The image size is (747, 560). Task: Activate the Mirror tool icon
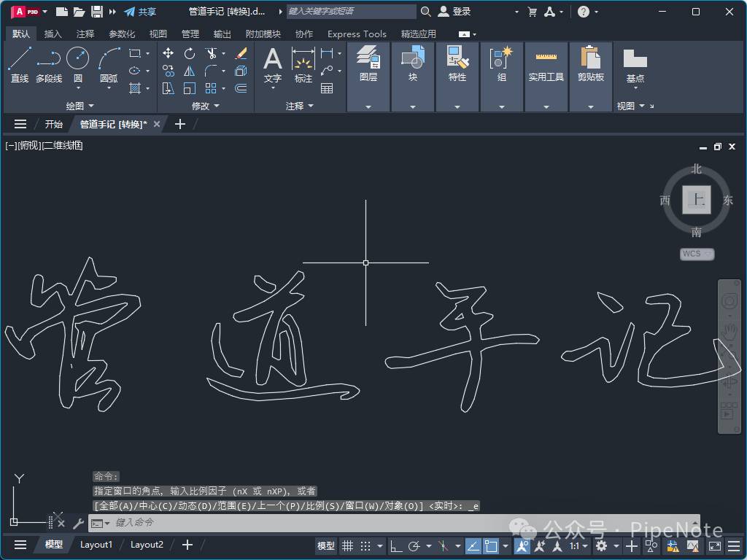click(190, 71)
